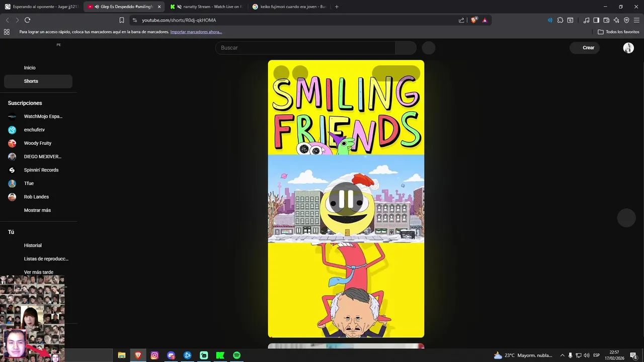Open the Todos los favoritos folder
This screenshot has width=644, height=362.
[x=618, y=32]
